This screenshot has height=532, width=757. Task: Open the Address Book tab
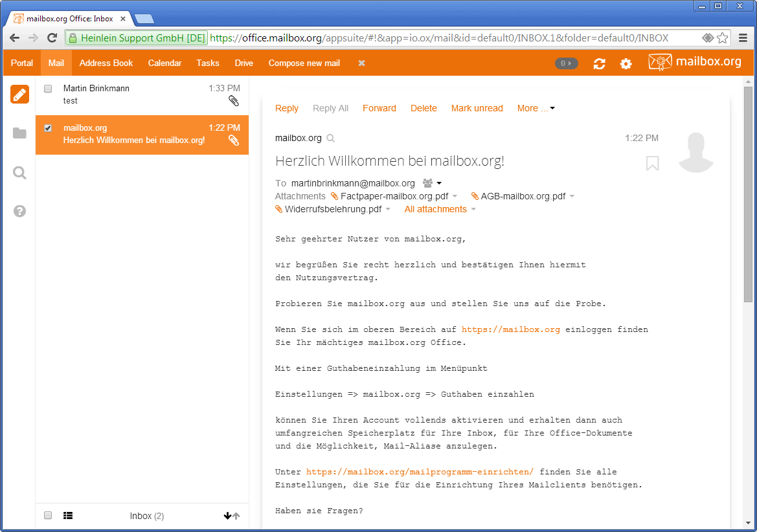(106, 63)
